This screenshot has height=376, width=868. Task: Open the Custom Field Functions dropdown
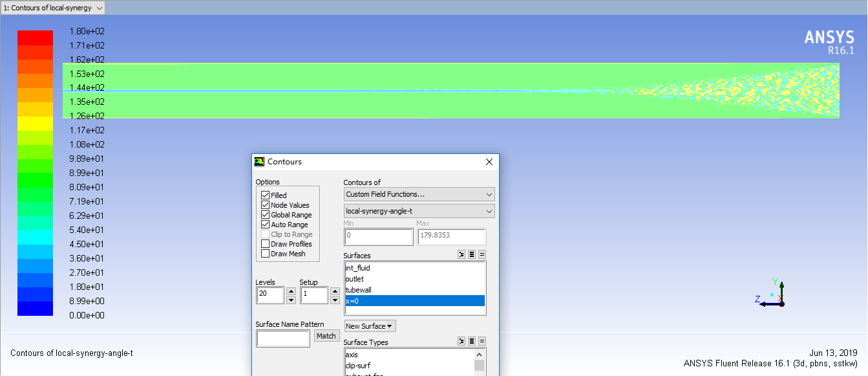[419, 194]
